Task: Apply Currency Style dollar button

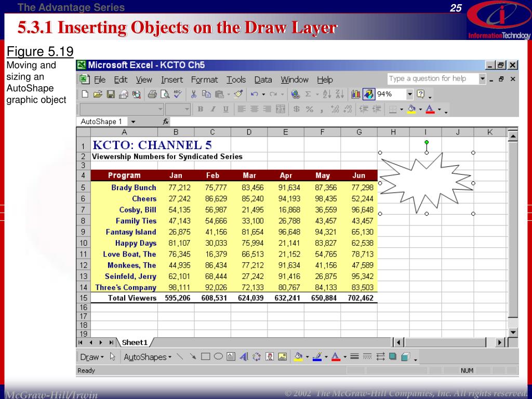Action: tap(296, 109)
